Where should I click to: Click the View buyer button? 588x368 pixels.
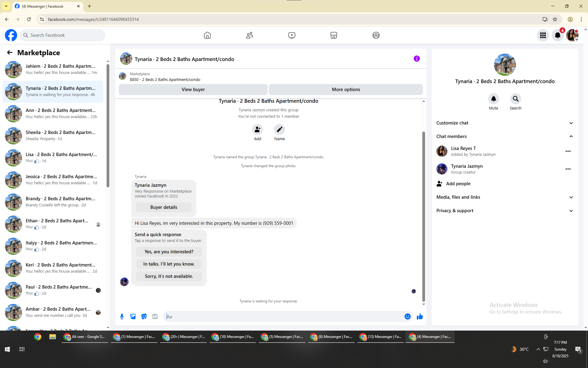(x=193, y=90)
